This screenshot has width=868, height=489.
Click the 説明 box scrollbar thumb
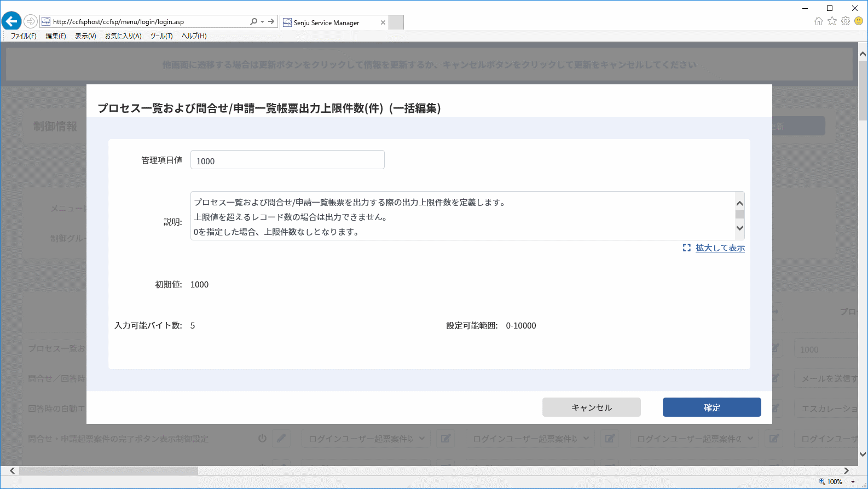(740, 214)
